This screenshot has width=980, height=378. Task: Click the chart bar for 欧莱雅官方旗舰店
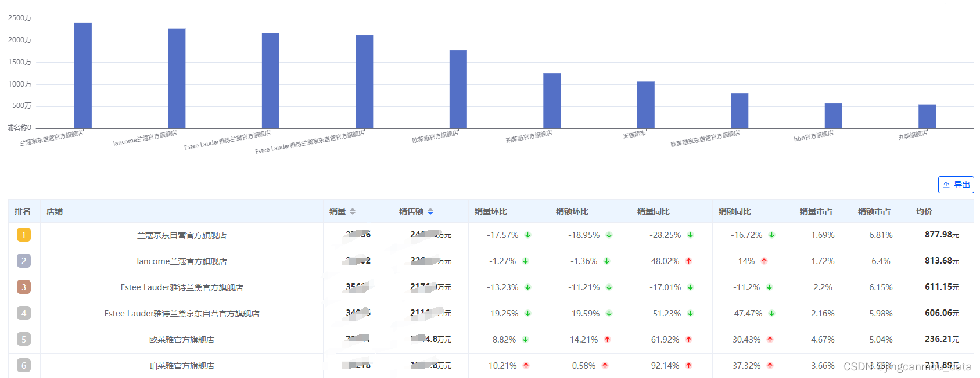pyautogui.click(x=458, y=89)
